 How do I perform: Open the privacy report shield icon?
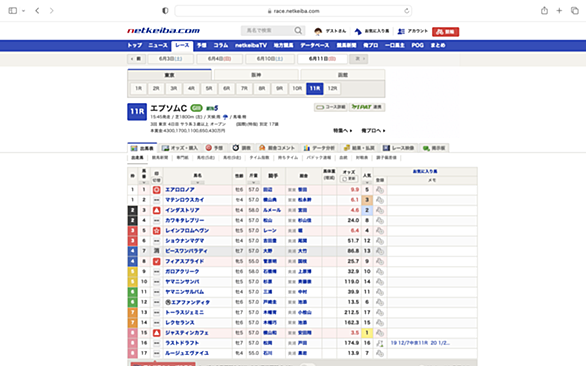click(x=165, y=11)
